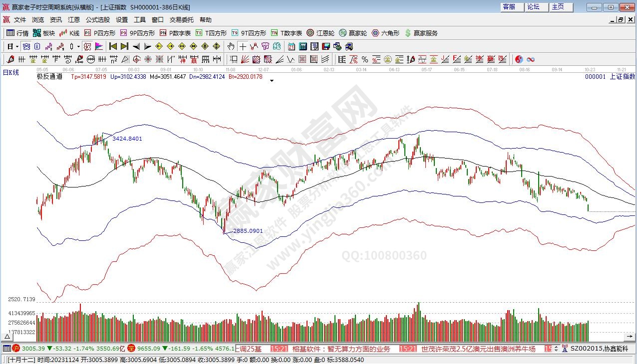The width and height of the screenshot is (637, 364).
Task: Click the 论坛 forum button
Action: click(533, 7)
